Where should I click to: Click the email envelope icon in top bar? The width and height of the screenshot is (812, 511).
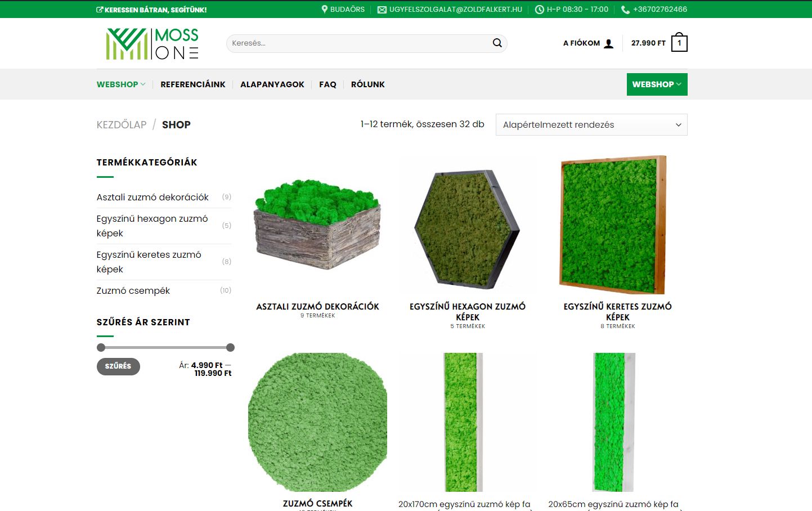(382, 10)
